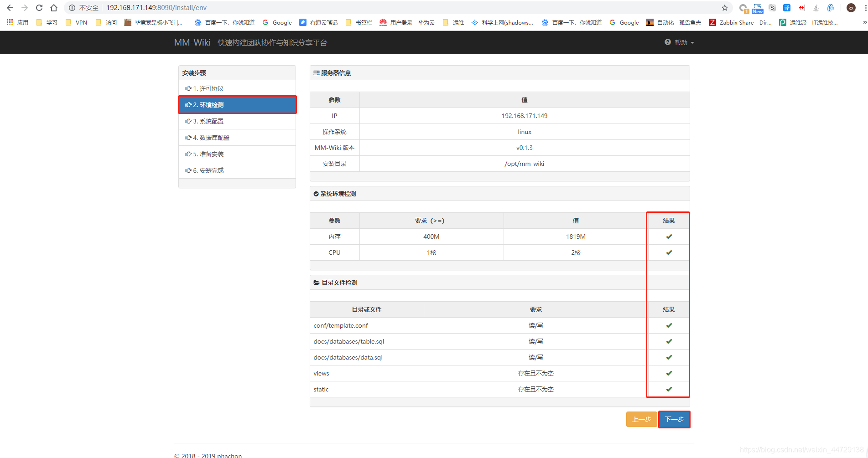Open the 科学上网(shadows bookmark

[502, 22]
